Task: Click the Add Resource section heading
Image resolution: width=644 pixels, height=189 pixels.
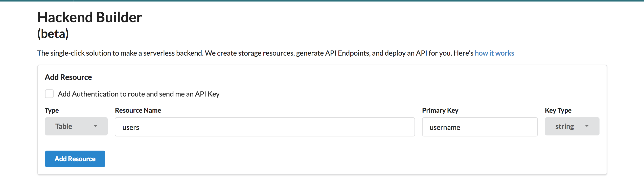Action: click(x=68, y=77)
